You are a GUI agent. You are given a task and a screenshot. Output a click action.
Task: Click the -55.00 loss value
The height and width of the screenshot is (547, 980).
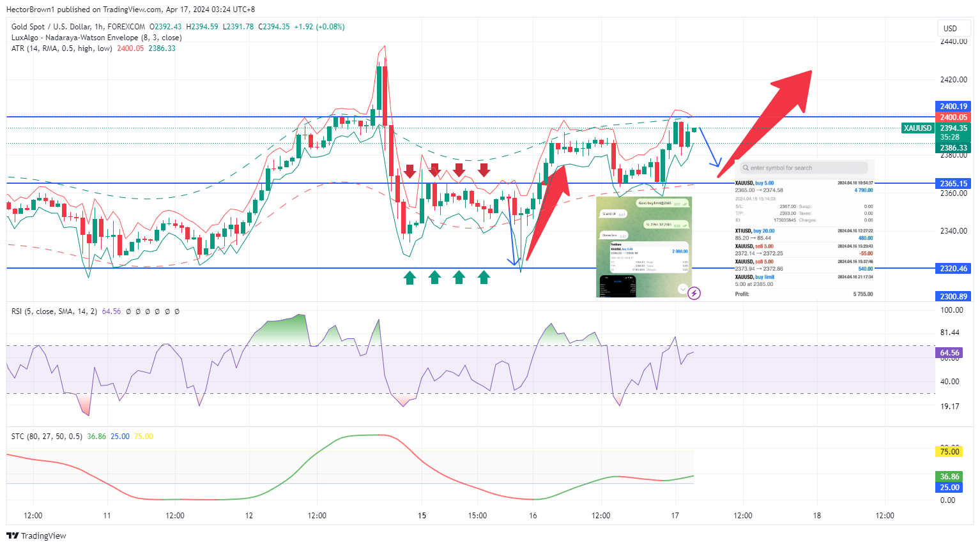[866, 253]
